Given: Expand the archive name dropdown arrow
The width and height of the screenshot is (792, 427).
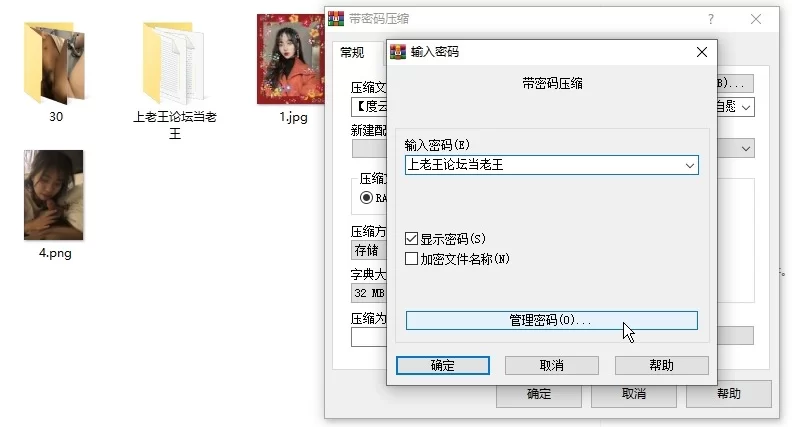Looking at the screenshot, I should tap(746, 105).
